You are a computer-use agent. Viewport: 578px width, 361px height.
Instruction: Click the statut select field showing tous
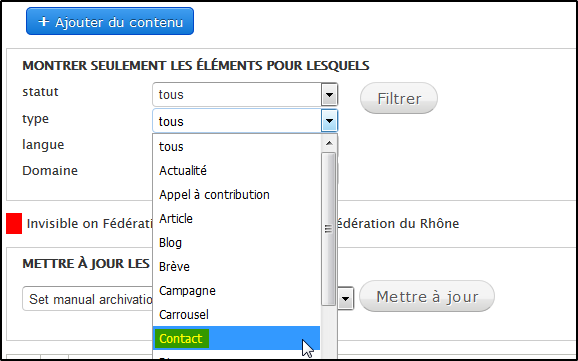pos(245,95)
